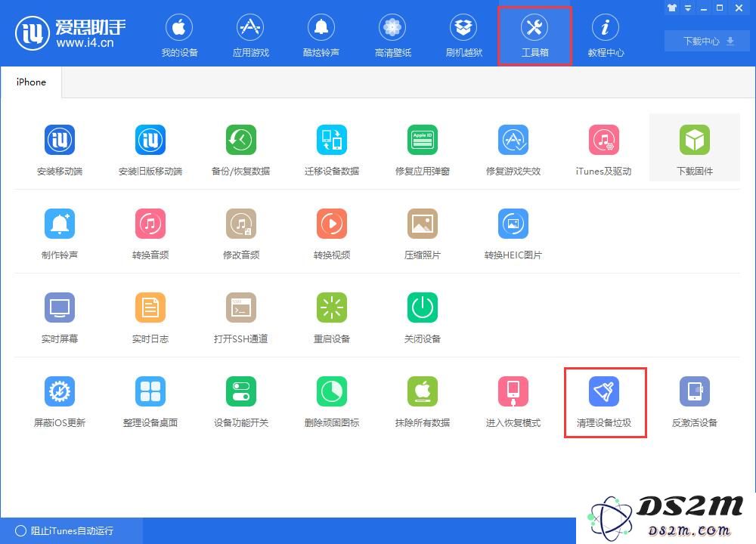The width and height of the screenshot is (756, 544).
Task: Open 进入恢复模式 tool
Action: click(513, 401)
